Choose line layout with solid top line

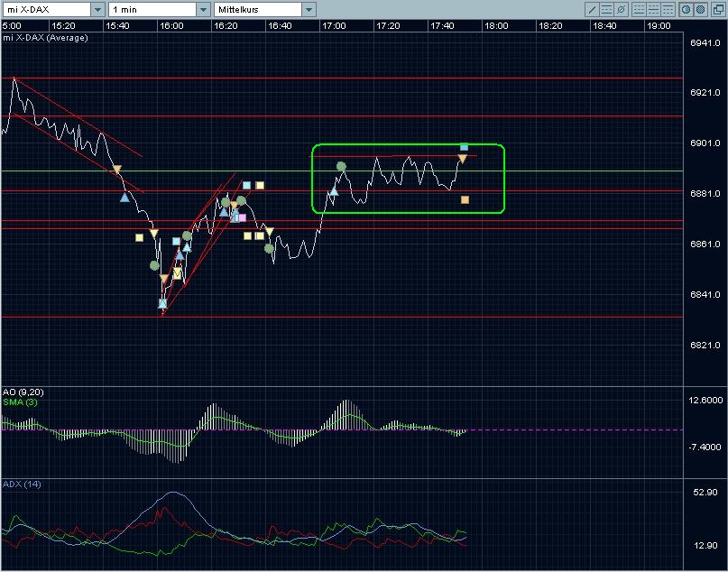click(x=668, y=9)
